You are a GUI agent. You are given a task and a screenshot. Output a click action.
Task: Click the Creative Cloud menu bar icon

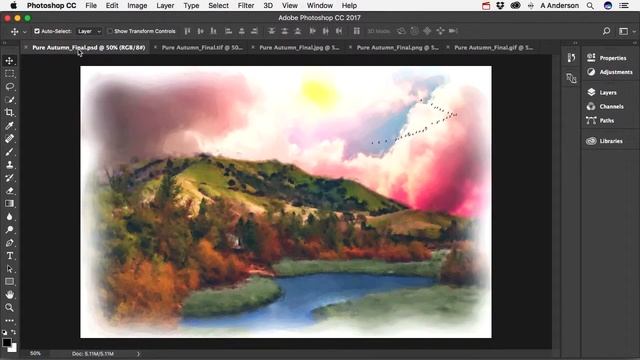tap(516, 5)
